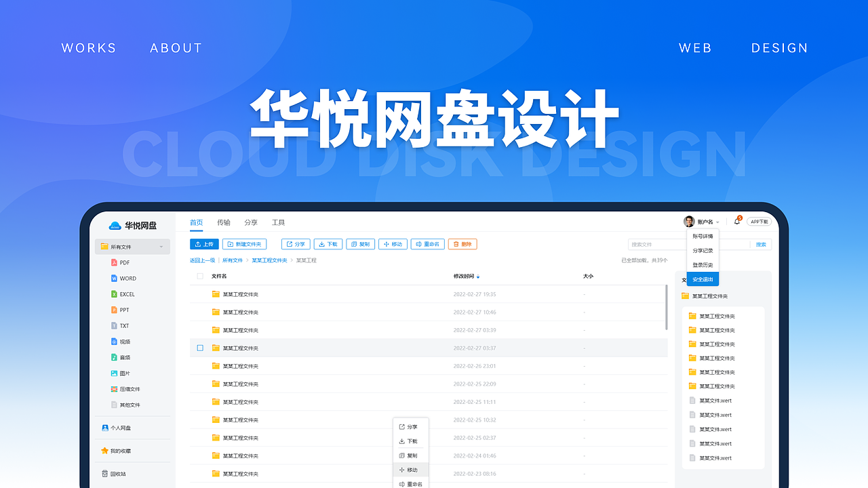
Task: Click the 删除 delete icon
Action: point(456,243)
